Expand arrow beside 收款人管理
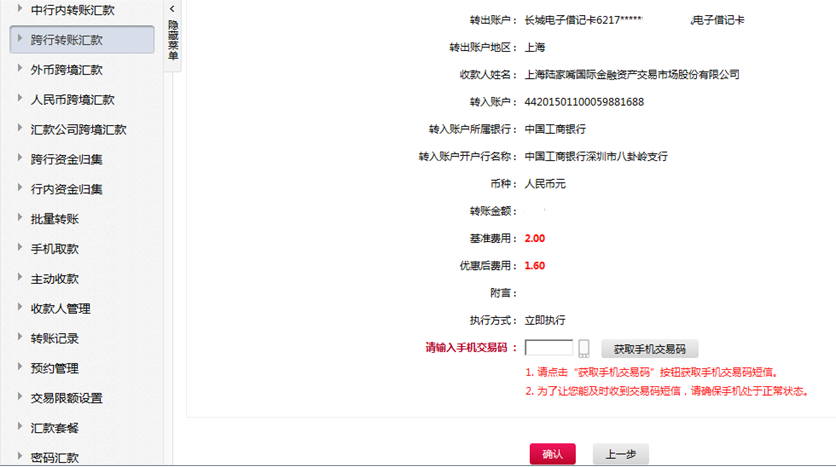836x467 pixels. pyautogui.click(x=20, y=307)
